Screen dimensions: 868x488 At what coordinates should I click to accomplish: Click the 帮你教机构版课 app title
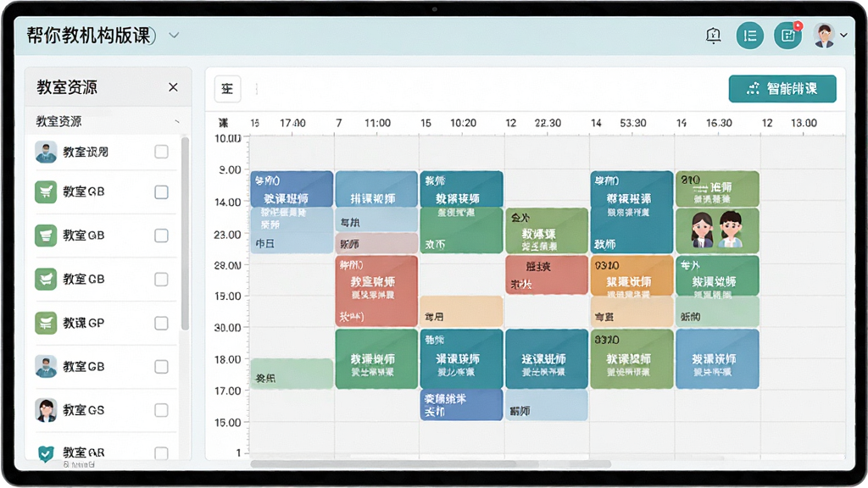92,36
